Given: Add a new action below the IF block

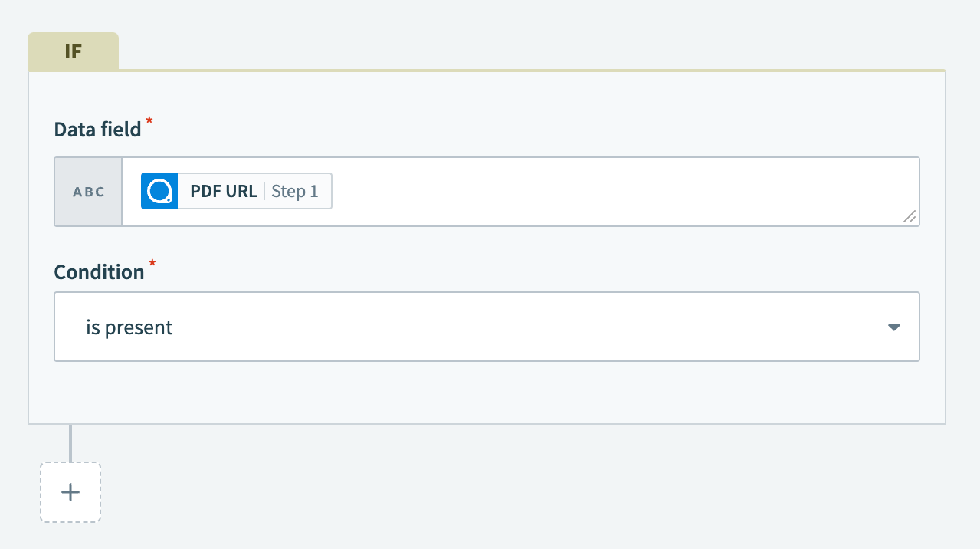Looking at the screenshot, I should 70,491.
